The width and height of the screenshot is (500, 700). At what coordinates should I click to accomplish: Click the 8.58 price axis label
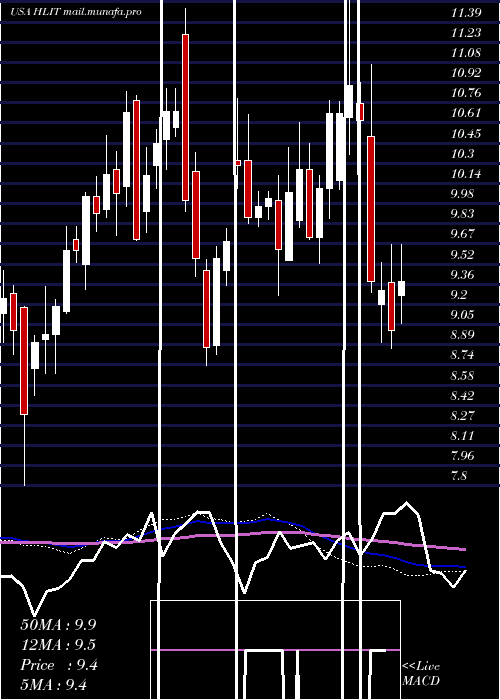point(462,375)
